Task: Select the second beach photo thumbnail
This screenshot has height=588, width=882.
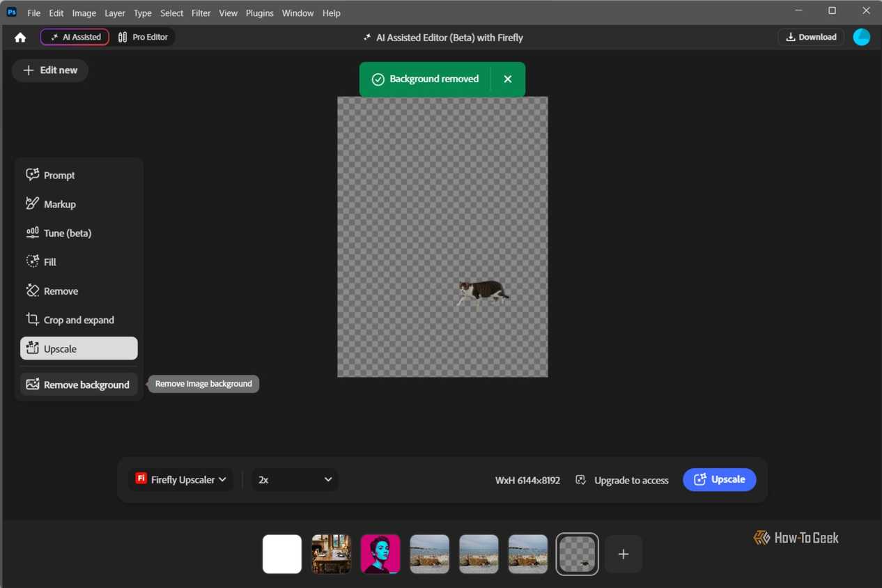Action: (479, 554)
